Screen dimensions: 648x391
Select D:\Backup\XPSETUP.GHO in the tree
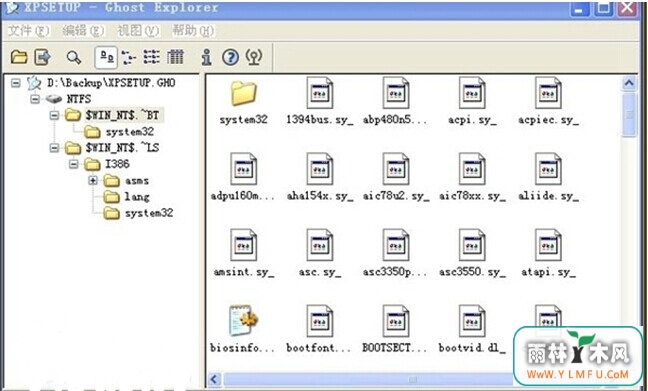[x=111, y=83]
